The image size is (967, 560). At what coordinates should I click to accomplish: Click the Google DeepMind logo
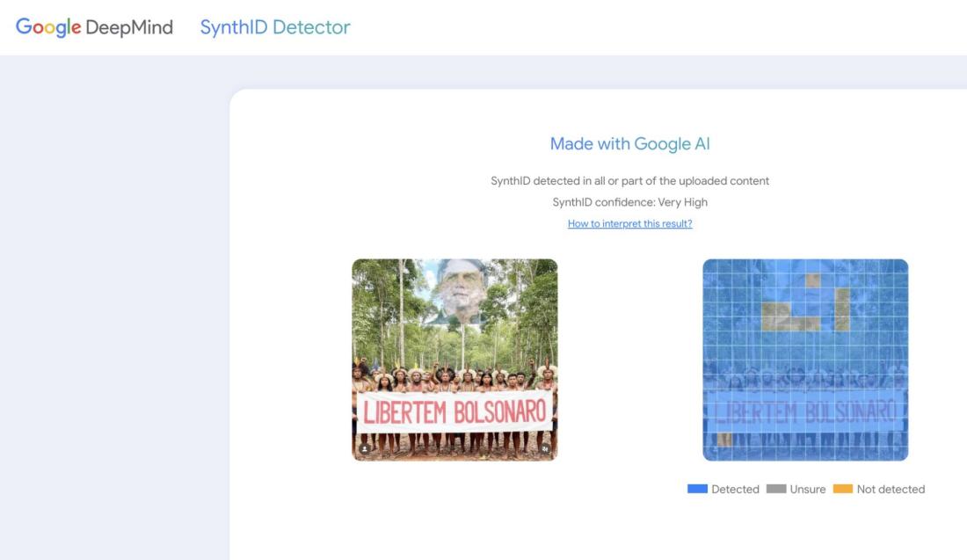94,27
